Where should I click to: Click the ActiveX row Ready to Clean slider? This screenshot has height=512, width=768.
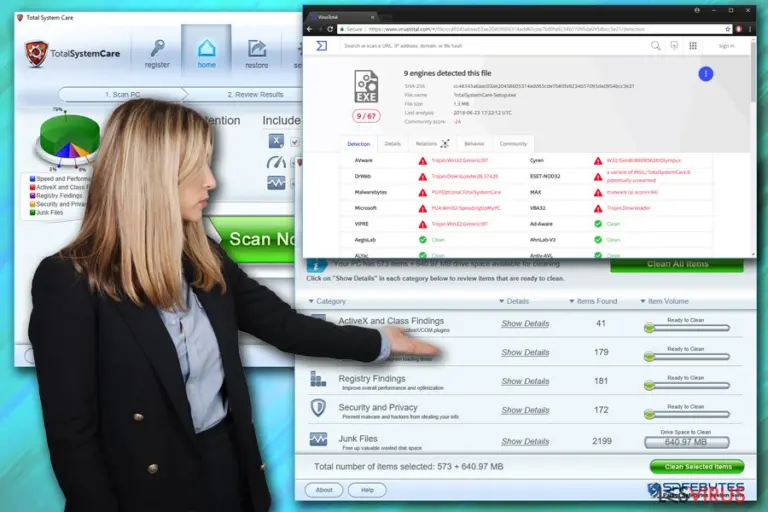pyautogui.click(x=687, y=328)
